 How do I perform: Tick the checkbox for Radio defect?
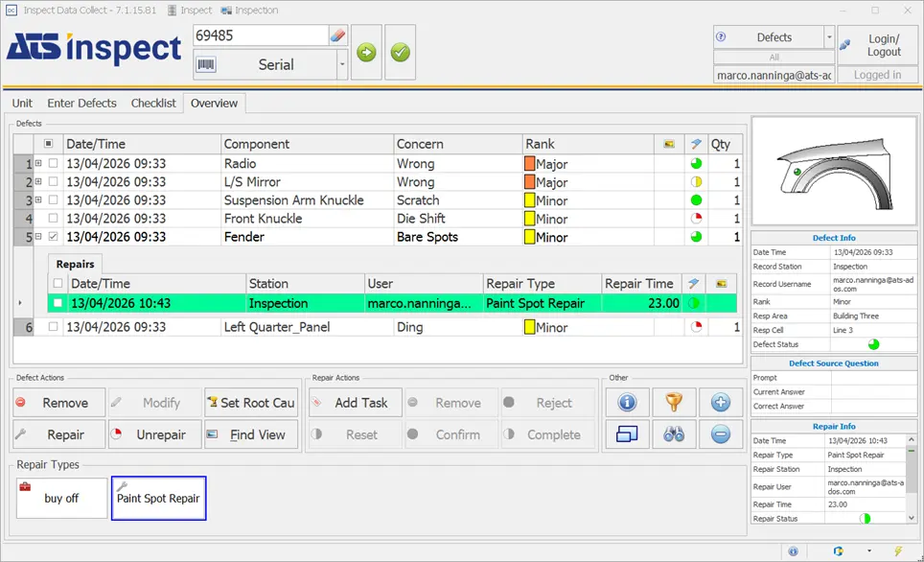[53, 163]
